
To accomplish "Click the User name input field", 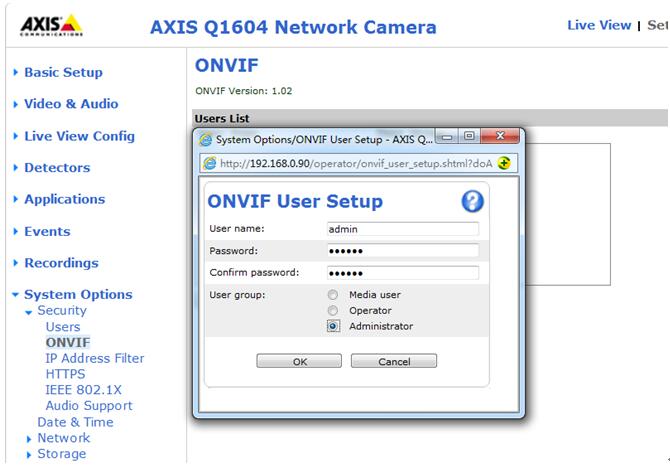I will (402, 229).
